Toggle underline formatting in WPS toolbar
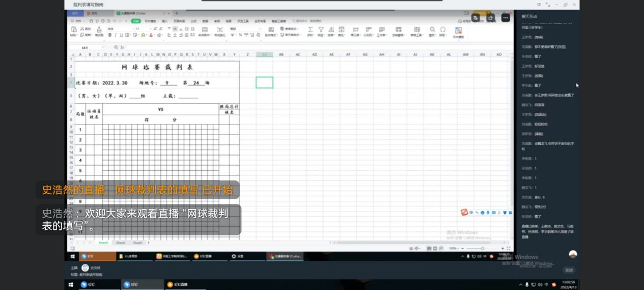Viewport: 644px width, 290px height. pyautogui.click(x=121, y=35)
